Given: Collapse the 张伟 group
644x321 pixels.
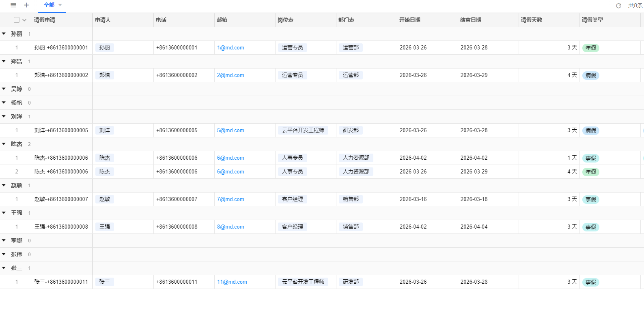Looking at the screenshot, I should [4, 255].
